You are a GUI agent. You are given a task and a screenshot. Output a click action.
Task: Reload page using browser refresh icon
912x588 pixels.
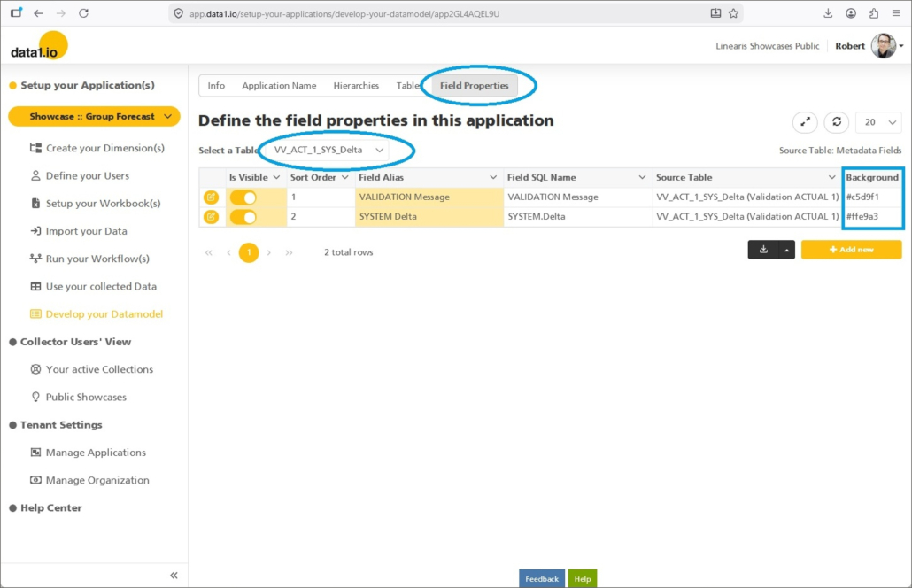pyautogui.click(x=83, y=13)
